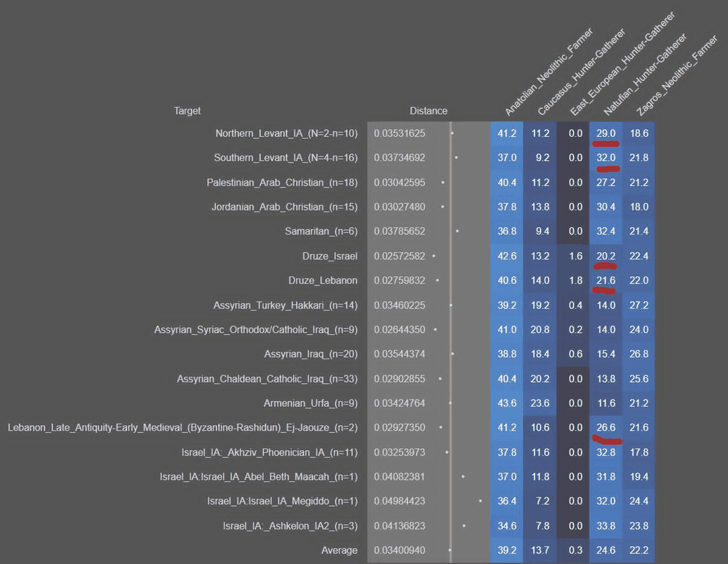The image size is (728, 564).
Task: Click distance value 0.03253973
Action: click(399, 453)
